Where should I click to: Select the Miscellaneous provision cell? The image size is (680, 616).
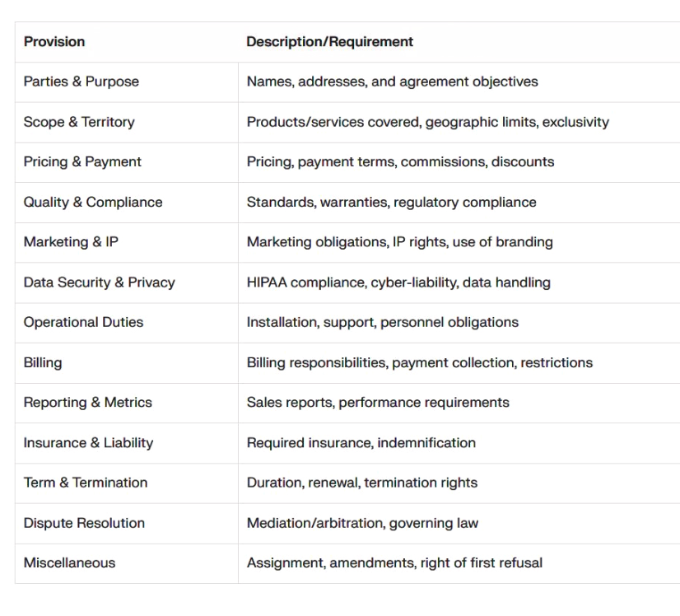[69, 563]
